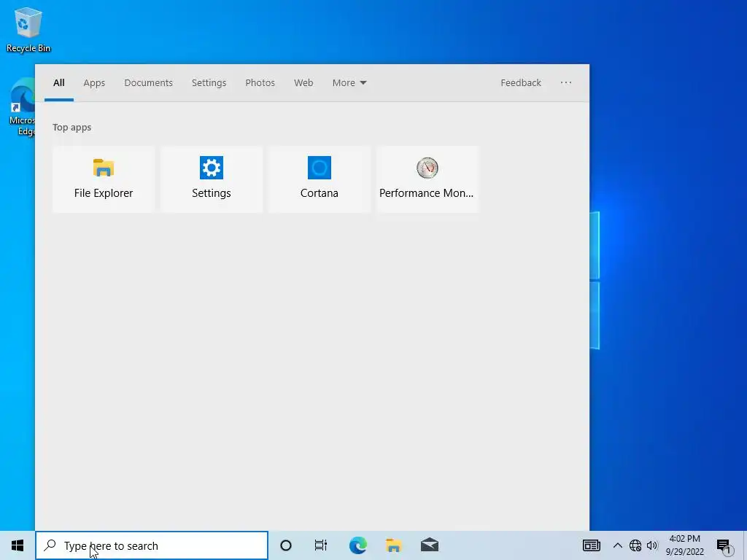Launch Microsoft Edge from taskbar
This screenshot has width=747, height=560.
(x=357, y=545)
